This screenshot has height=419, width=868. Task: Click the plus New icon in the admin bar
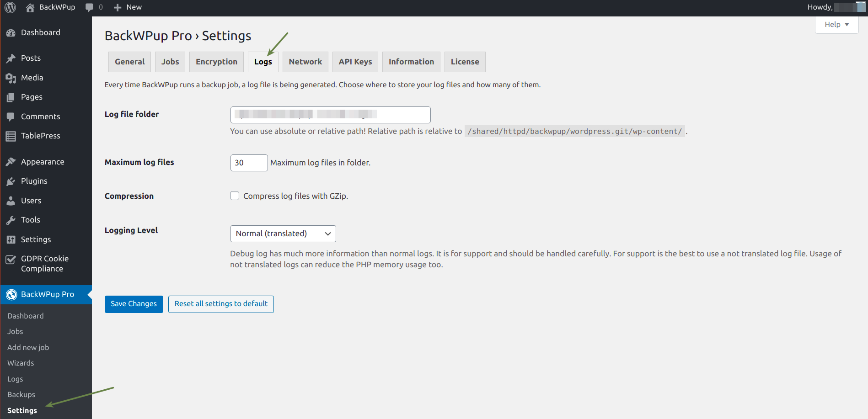[x=118, y=7]
